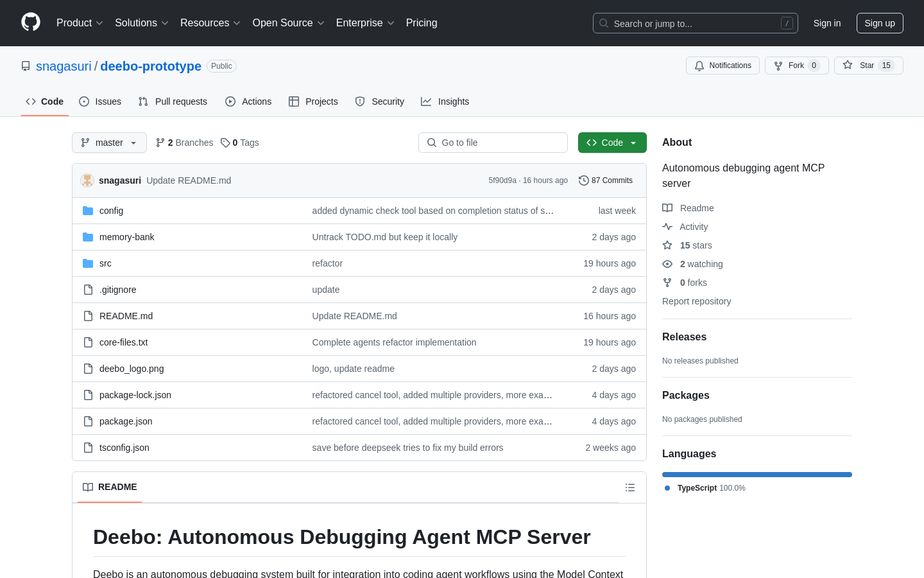Open the Issues tab

100,101
